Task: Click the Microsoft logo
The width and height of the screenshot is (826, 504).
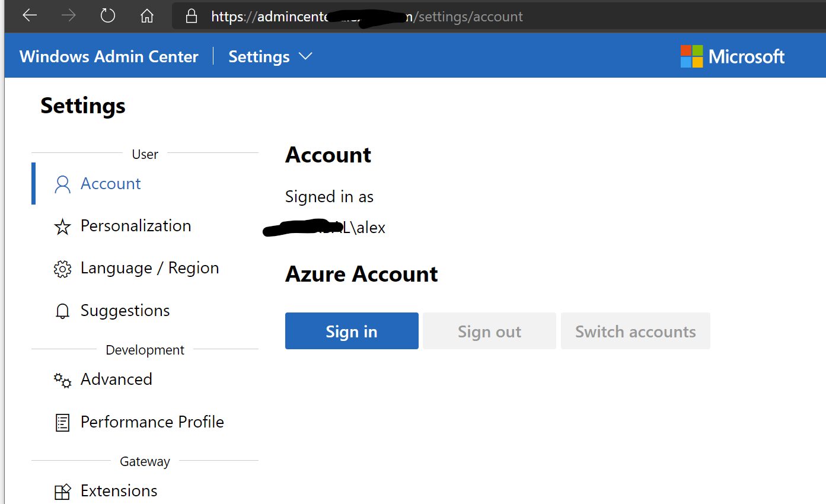Action: (x=732, y=56)
